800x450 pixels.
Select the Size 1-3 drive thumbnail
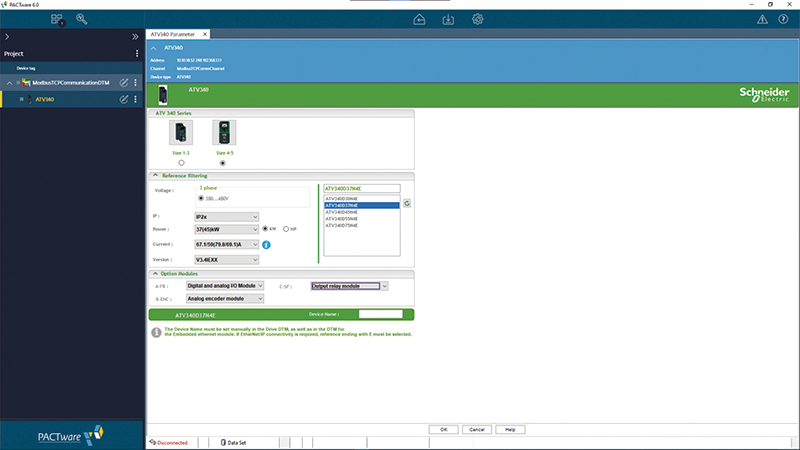point(181,133)
